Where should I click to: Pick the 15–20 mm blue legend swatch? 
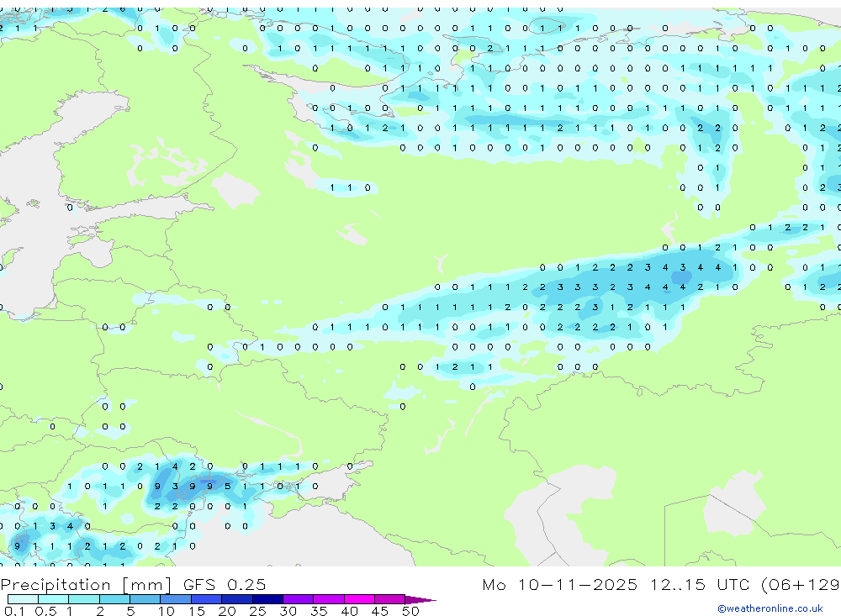pos(207,599)
